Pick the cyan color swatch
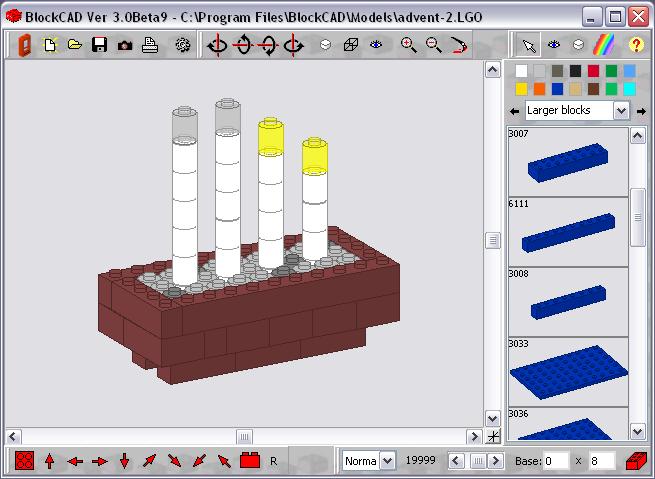This screenshot has height=479, width=655. [629, 89]
